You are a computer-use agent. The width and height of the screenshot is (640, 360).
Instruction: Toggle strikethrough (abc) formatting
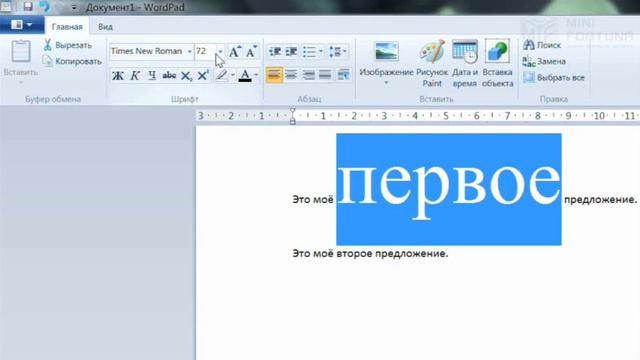pos(169,76)
